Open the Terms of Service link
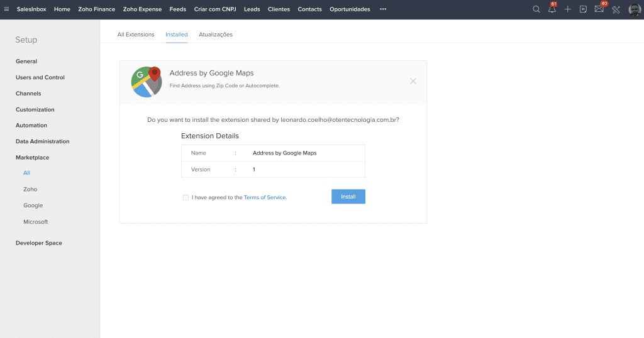 pyautogui.click(x=265, y=197)
